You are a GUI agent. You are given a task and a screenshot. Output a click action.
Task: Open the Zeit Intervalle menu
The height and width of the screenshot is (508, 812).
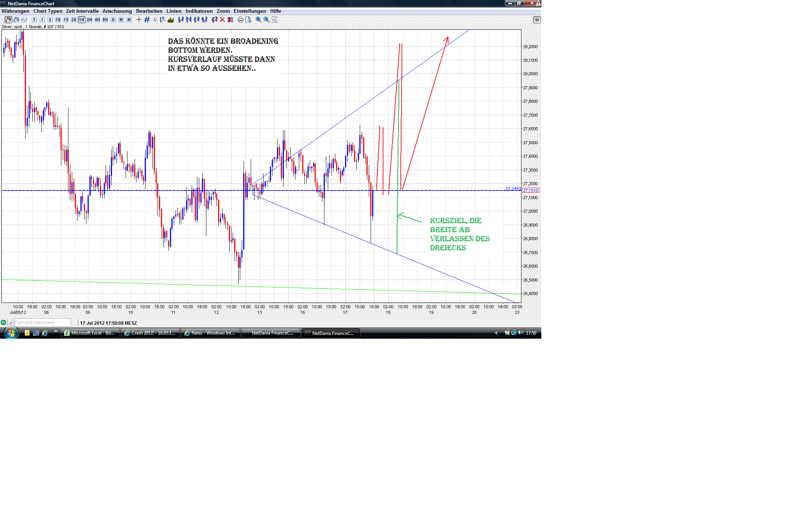click(82, 11)
